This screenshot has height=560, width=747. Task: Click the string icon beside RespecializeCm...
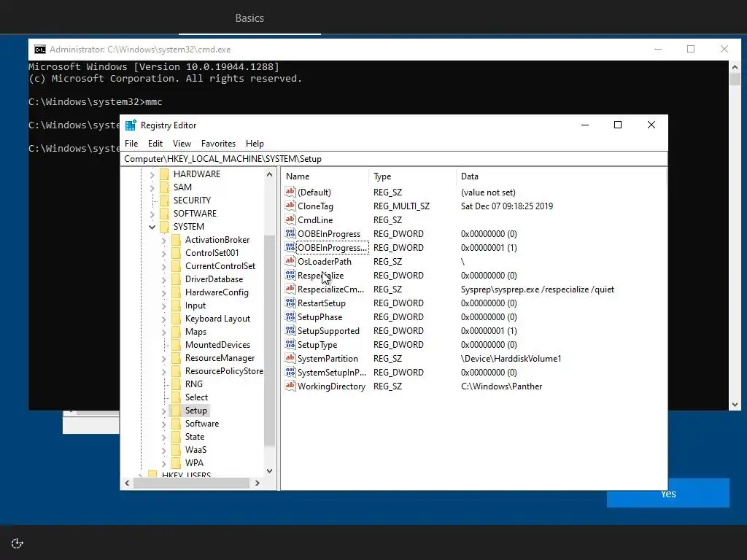click(290, 289)
